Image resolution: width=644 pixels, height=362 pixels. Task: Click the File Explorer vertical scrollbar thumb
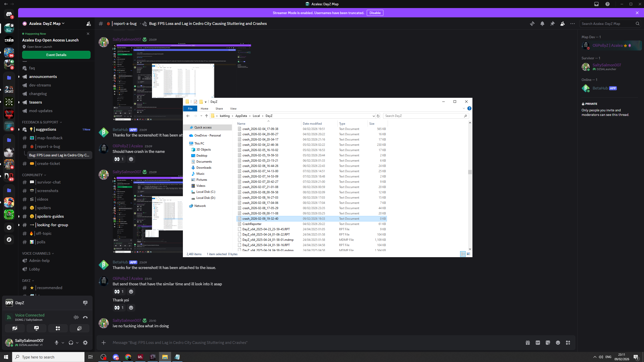(470, 172)
